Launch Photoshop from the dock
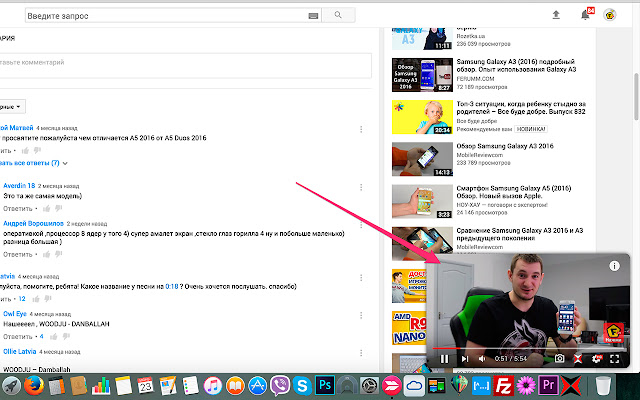The width and height of the screenshot is (640, 400). coord(325,385)
